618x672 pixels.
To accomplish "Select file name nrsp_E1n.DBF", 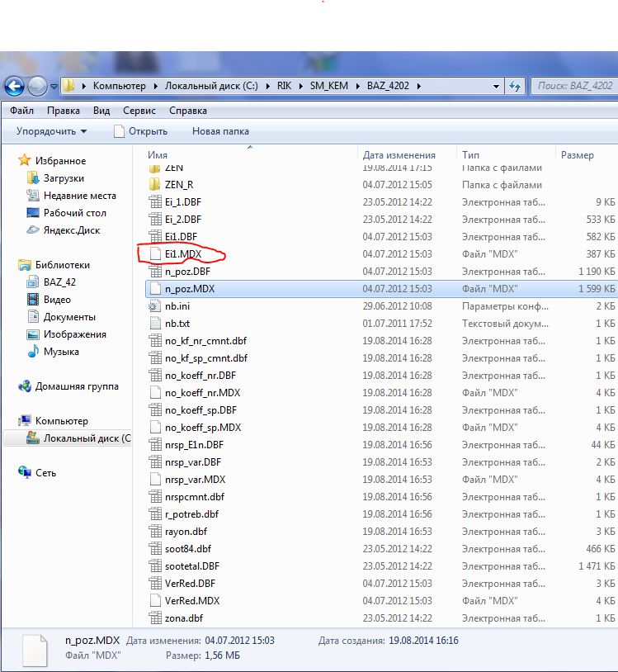I will click(x=194, y=445).
